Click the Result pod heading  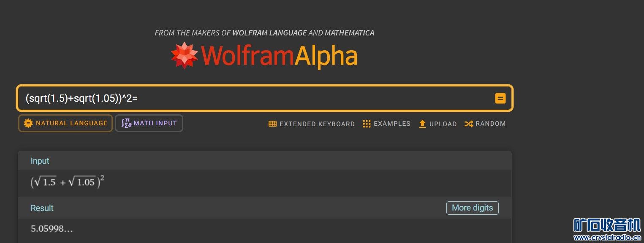pyautogui.click(x=42, y=208)
